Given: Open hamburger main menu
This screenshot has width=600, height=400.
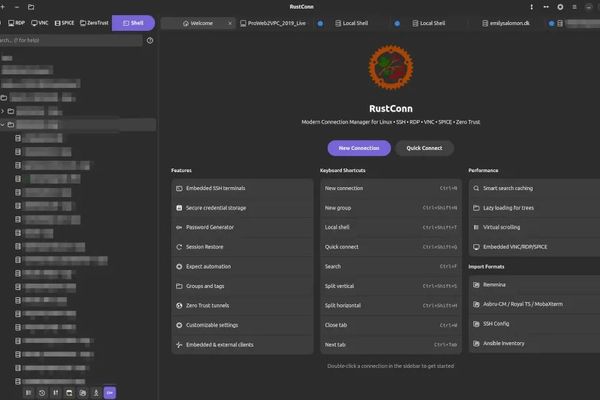Looking at the screenshot, I should tap(574, 7).
